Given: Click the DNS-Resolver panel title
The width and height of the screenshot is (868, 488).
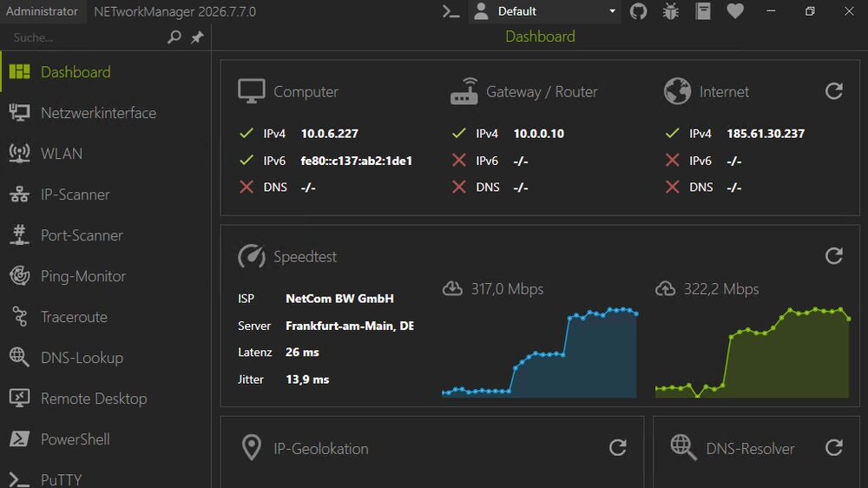Looking at the screenshot, I should pyautogui.click(x=750, y=449).
